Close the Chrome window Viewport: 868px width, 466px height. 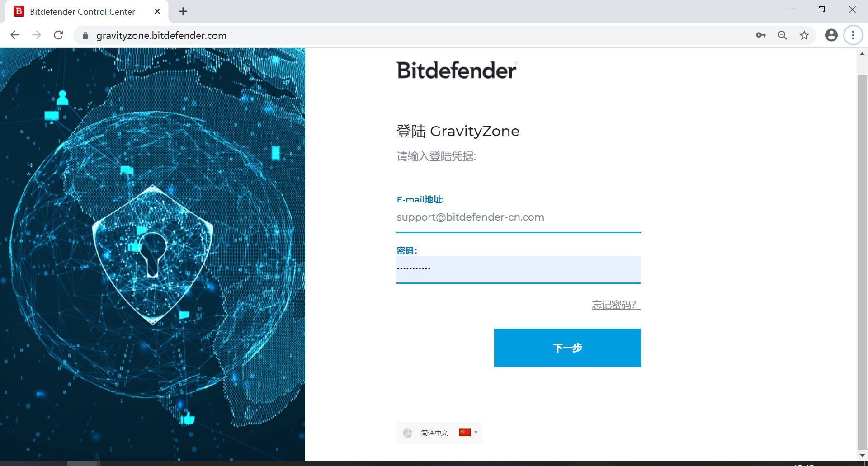[x=852, y=10]
